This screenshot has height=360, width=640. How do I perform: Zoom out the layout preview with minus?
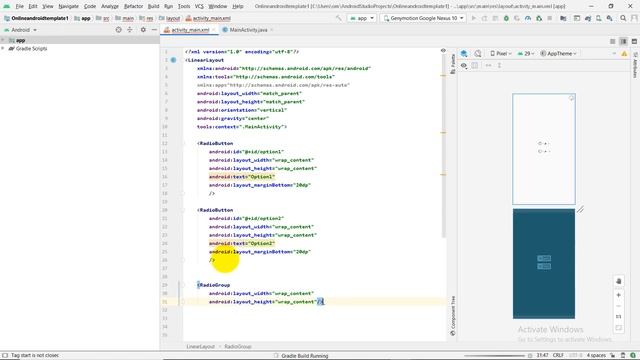pyautogui.click(x=618, y=306)
